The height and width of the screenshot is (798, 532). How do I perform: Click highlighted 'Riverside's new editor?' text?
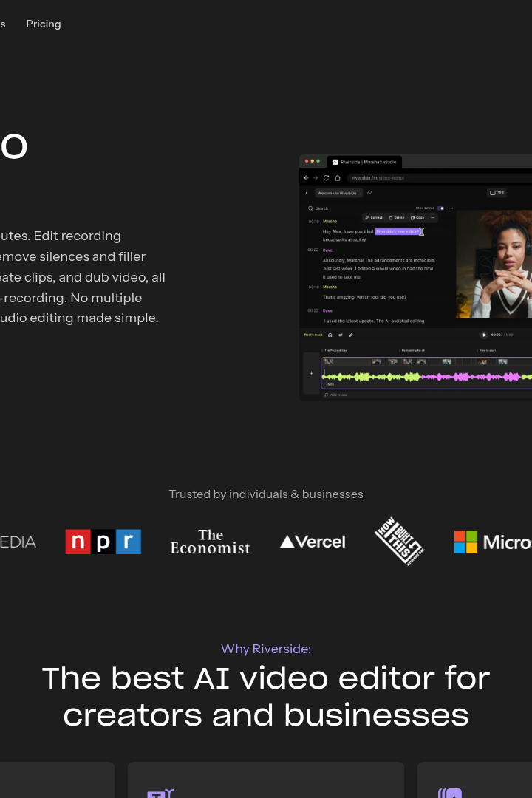point(398,231)
